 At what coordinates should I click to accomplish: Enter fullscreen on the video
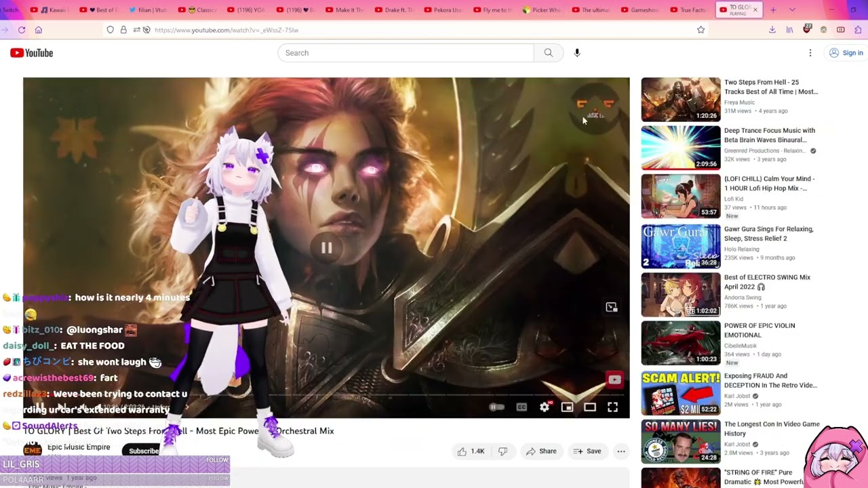(612, 407)
